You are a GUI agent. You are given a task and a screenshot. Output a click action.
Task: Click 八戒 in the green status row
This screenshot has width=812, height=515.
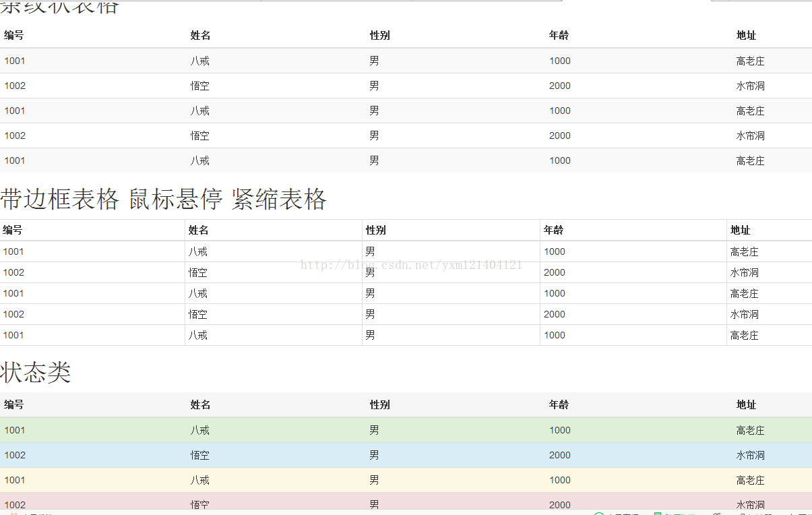click(199, 431)
